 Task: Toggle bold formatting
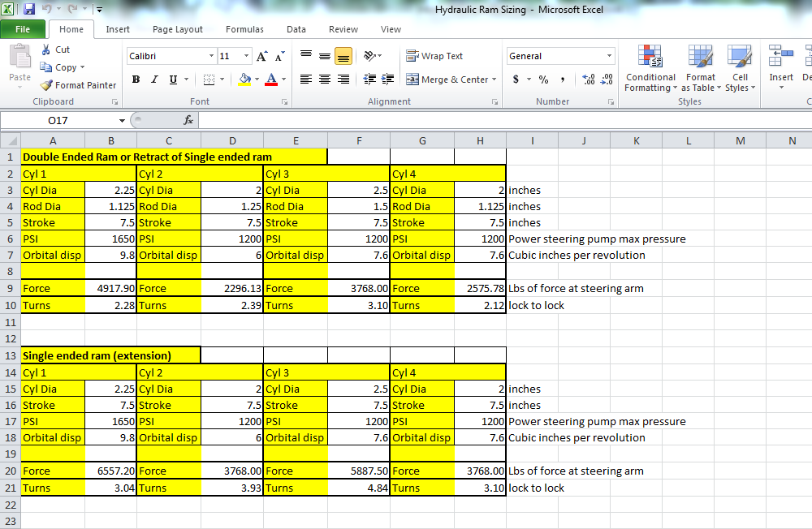click(136, 80)
